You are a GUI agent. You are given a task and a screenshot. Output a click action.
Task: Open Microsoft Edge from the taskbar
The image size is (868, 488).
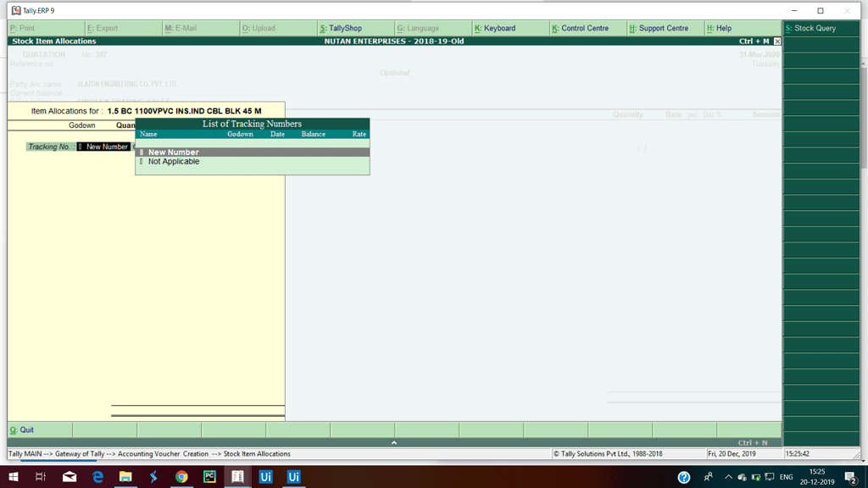(97, 476)
